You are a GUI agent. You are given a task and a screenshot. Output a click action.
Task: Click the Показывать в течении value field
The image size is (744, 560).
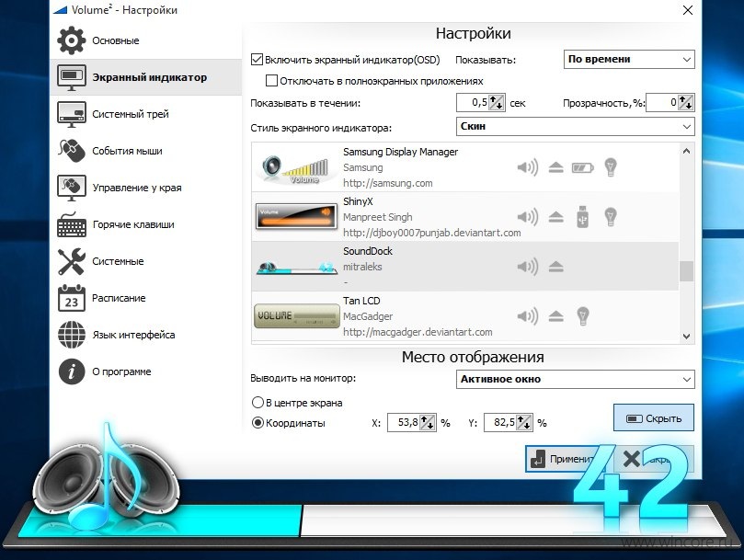tap(473, 102)
